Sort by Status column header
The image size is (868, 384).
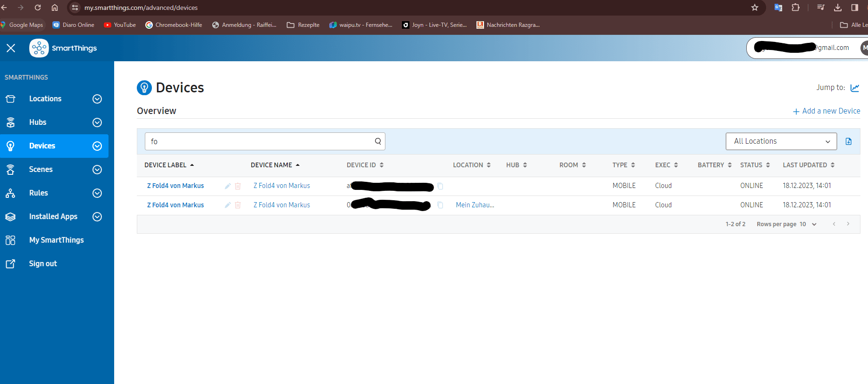(755, 165)
